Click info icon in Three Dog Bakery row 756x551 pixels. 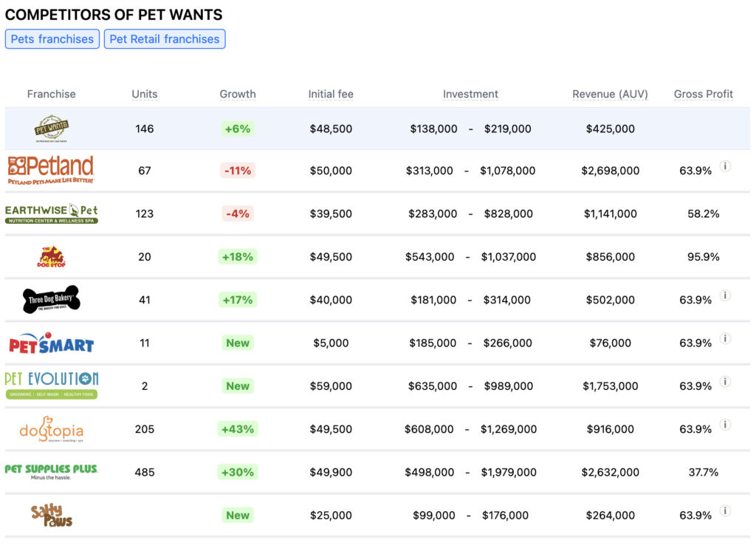coord(725,295)
